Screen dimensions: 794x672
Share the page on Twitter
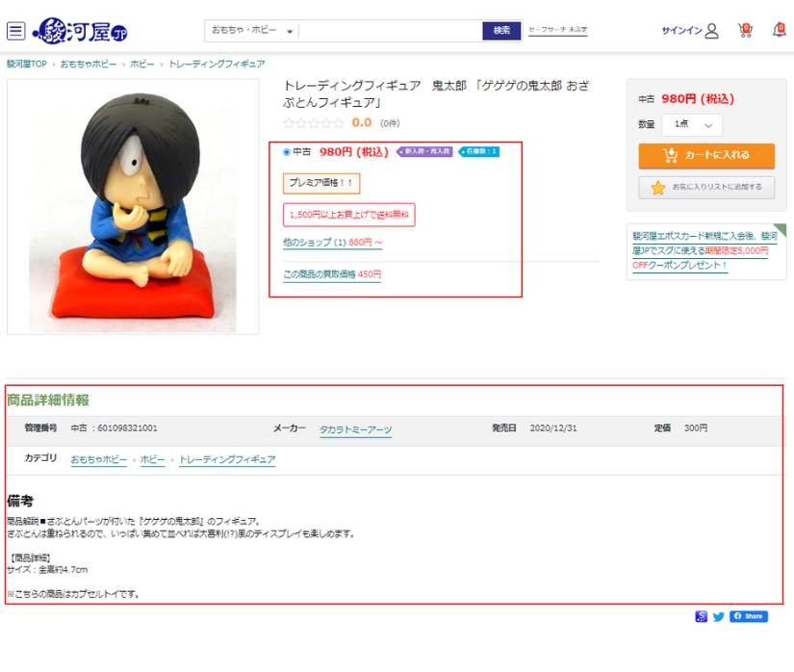tap(718, 617)
